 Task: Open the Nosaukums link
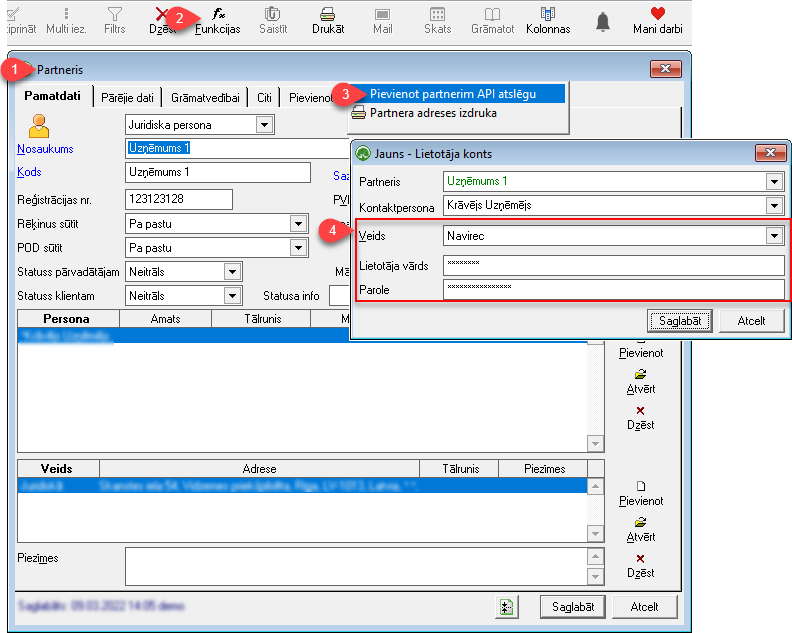(45, 149)
